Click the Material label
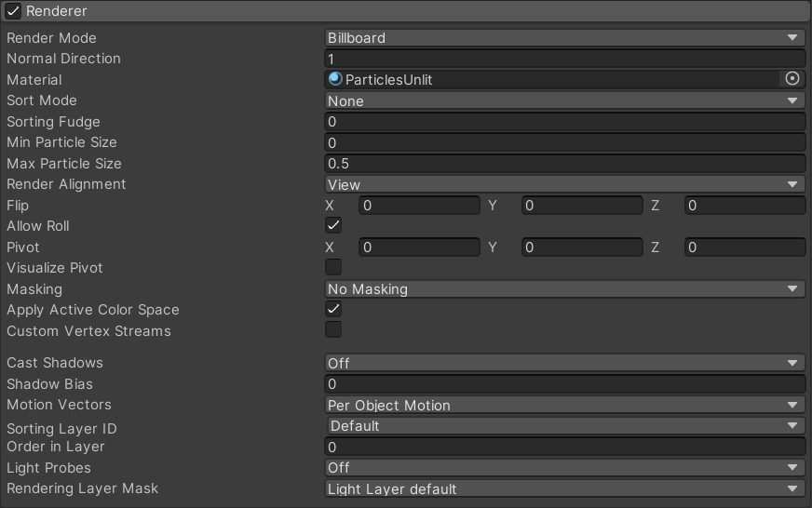 coord(34,80)
